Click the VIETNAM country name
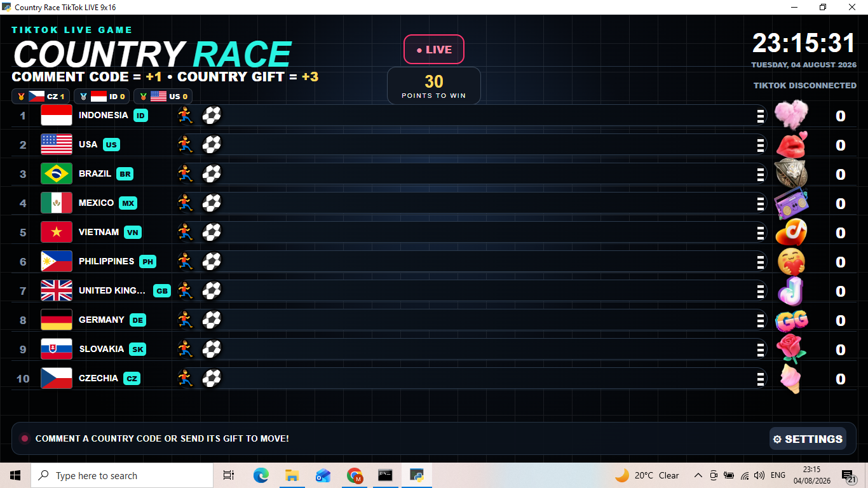Image resolution: width=868 pixels, height=488 pixels. tap(98, 232)
